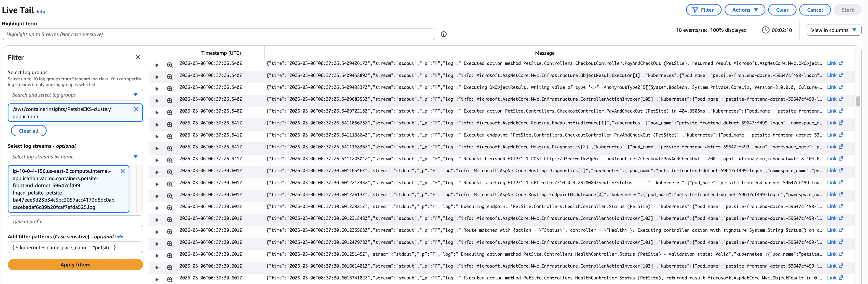
Task: Click the Message column header
Action: click(x=545, y=53)
